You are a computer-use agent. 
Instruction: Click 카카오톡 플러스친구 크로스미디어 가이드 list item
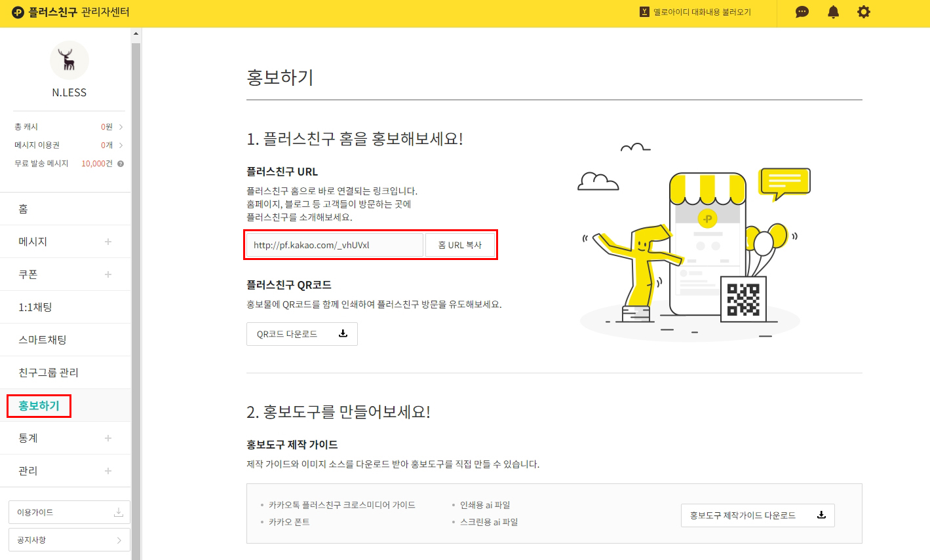point(341,505)
